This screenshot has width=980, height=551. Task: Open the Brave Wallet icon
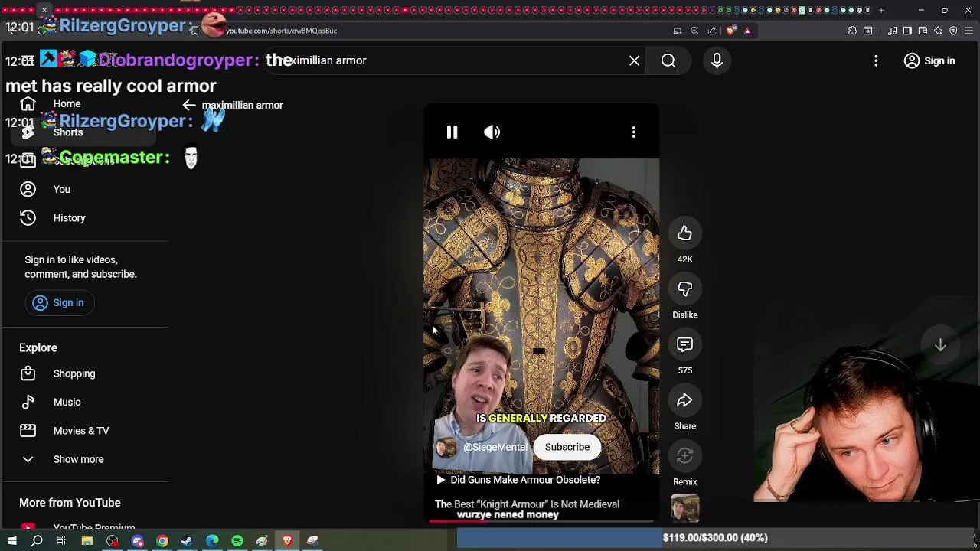pyautogui.click(x=923, y=31)
